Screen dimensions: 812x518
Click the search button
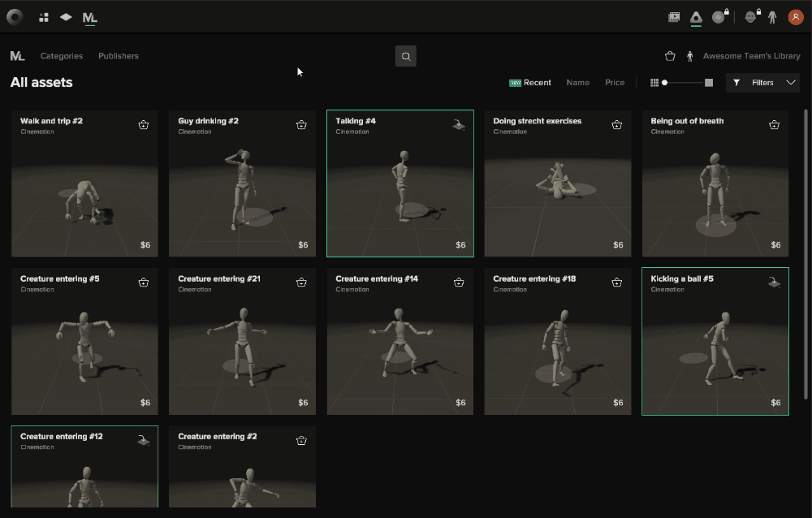[x=405, y=56]
